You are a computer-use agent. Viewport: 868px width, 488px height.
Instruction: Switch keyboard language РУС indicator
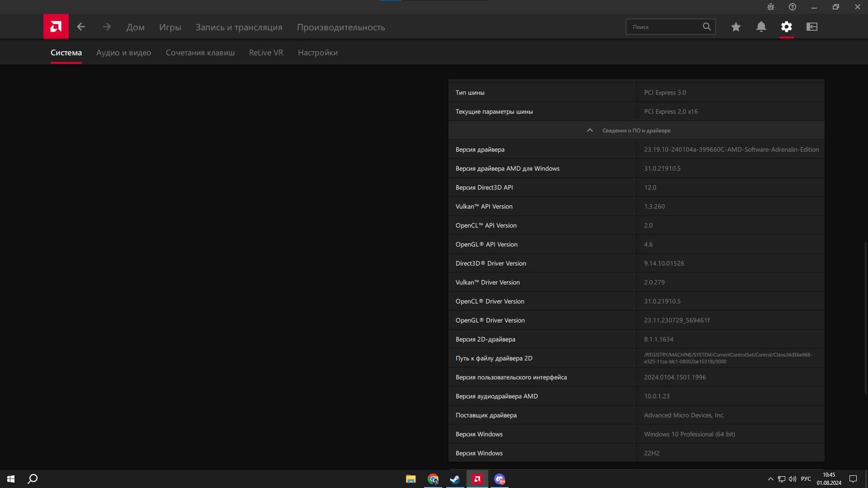click(806, 479)
